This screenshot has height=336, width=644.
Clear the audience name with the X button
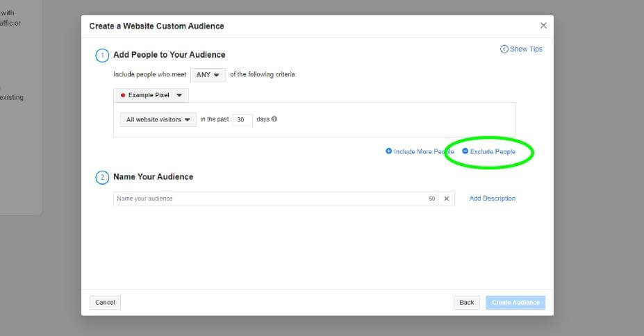[x=447, y=199]
